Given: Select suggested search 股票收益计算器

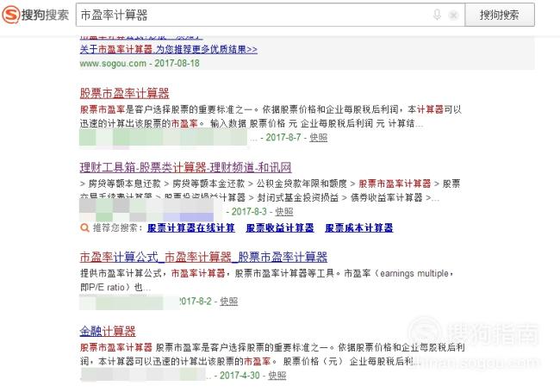Looking at the screenshot, I should [x=280, y=227].
